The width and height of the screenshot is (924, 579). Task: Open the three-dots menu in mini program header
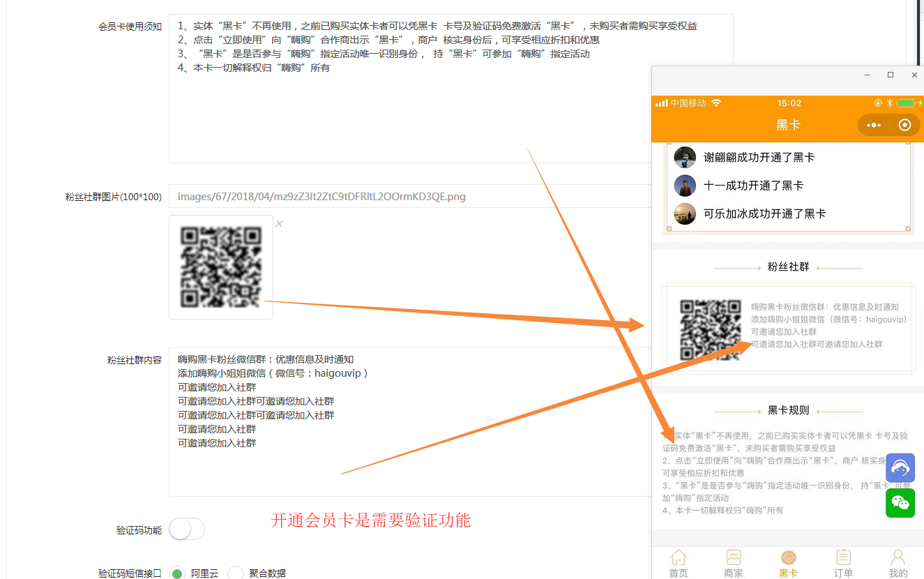874,126
